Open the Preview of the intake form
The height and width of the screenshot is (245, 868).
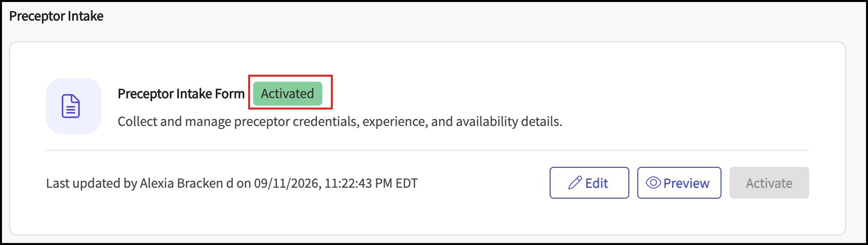click(x=679, y=183)
